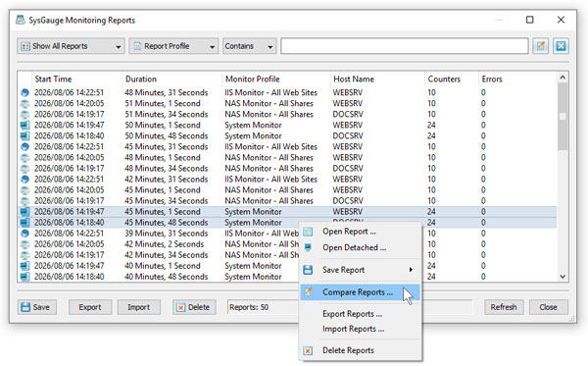Click the Delete button
Screen dimensions: 588x366
pyautogui.click(x=194, y=307)
